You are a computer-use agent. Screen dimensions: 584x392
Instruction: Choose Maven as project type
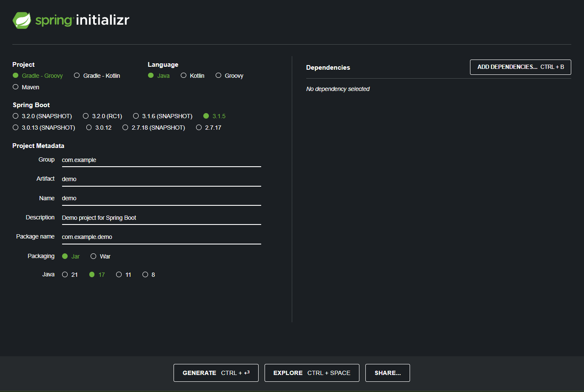coord(26,87)
